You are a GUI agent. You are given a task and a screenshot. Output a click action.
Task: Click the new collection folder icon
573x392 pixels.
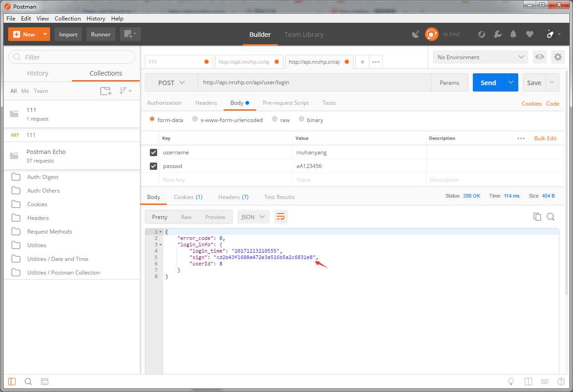(106, 91)
